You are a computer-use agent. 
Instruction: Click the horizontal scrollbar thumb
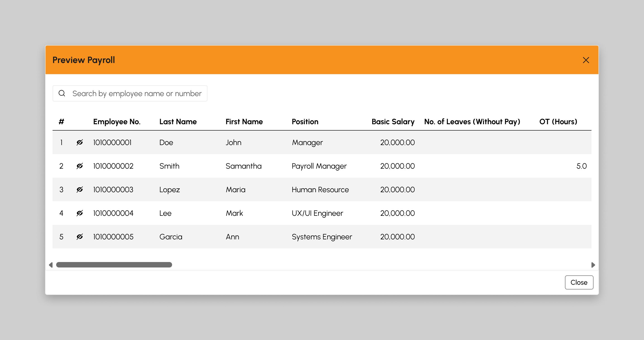(114, 265)
